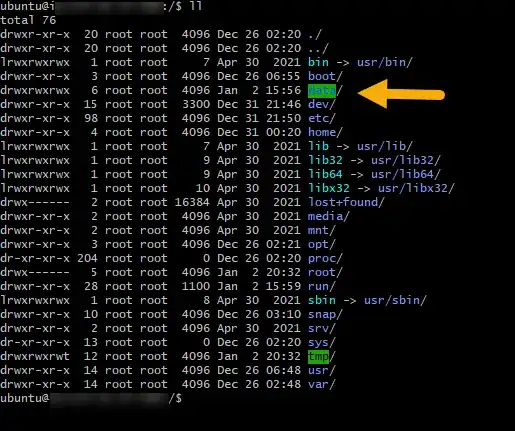The image size is (515, 431).
Task: Click the link count 204
Action: [87, 258]
